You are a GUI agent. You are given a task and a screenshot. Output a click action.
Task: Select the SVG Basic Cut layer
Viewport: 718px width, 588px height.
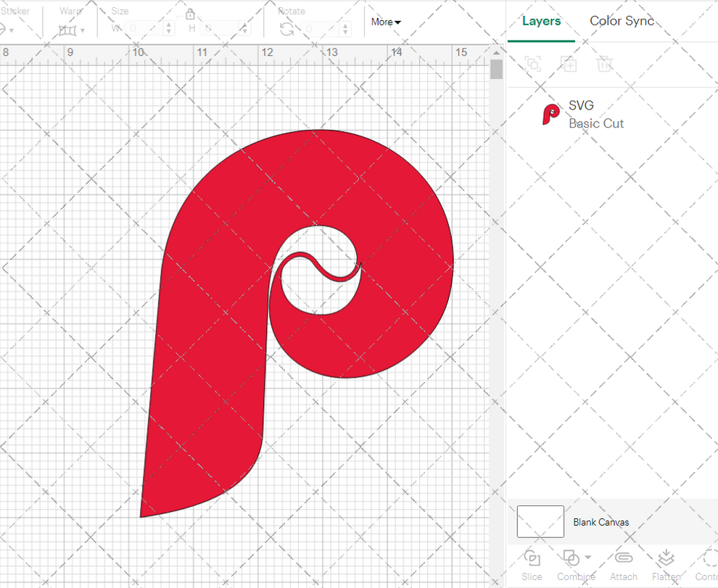595,114
